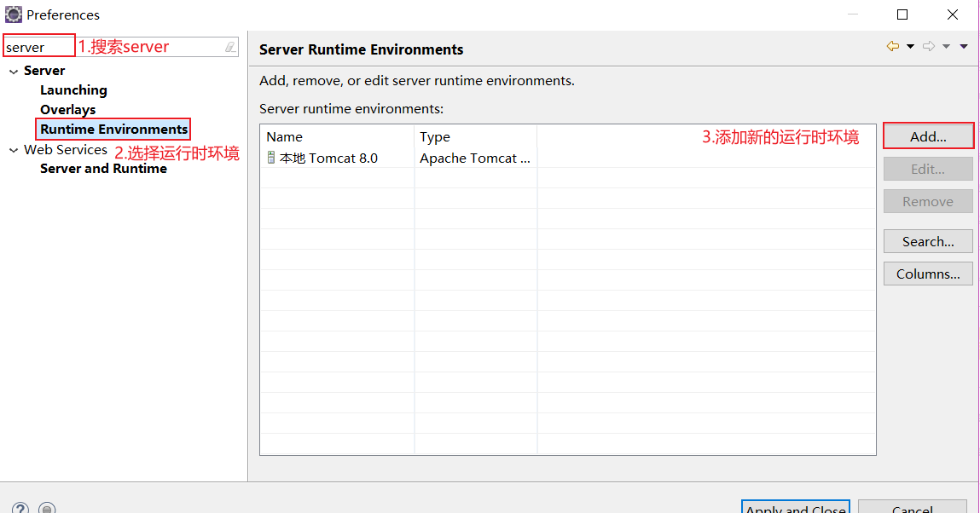Click the round icon beside the help icon
The image size is (980, 513).
[47, 507]
